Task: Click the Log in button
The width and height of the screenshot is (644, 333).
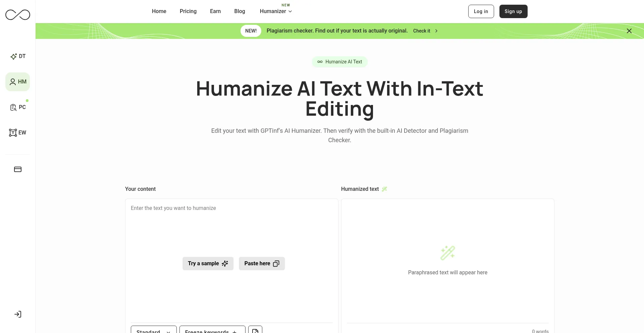Action: pyautogui.click(x=481, y=11)
